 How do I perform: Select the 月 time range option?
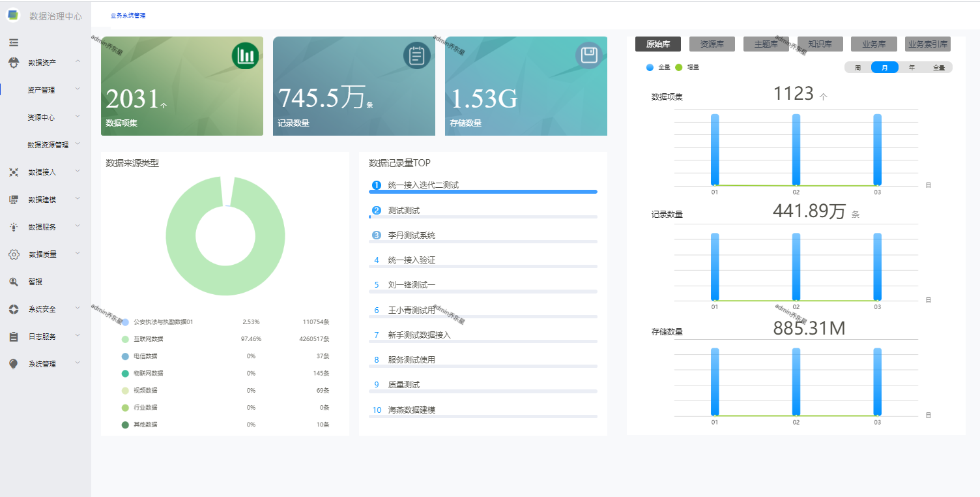click(884, 67)
